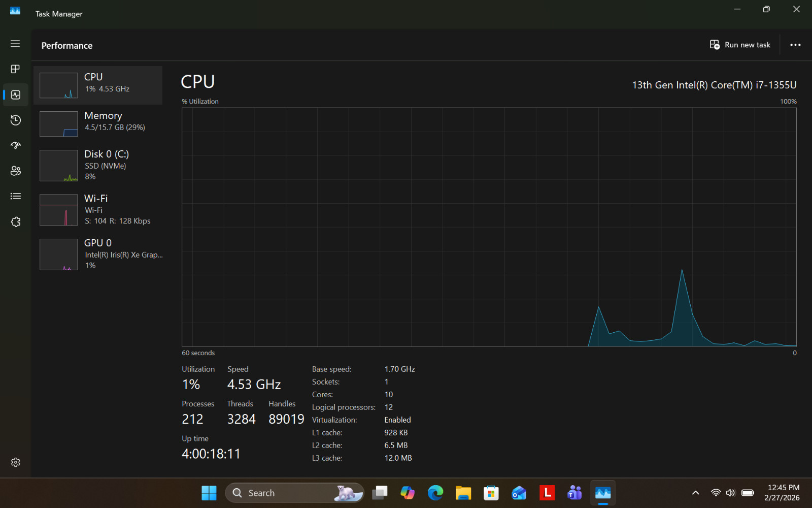Click Run new task button

point(740,45)
